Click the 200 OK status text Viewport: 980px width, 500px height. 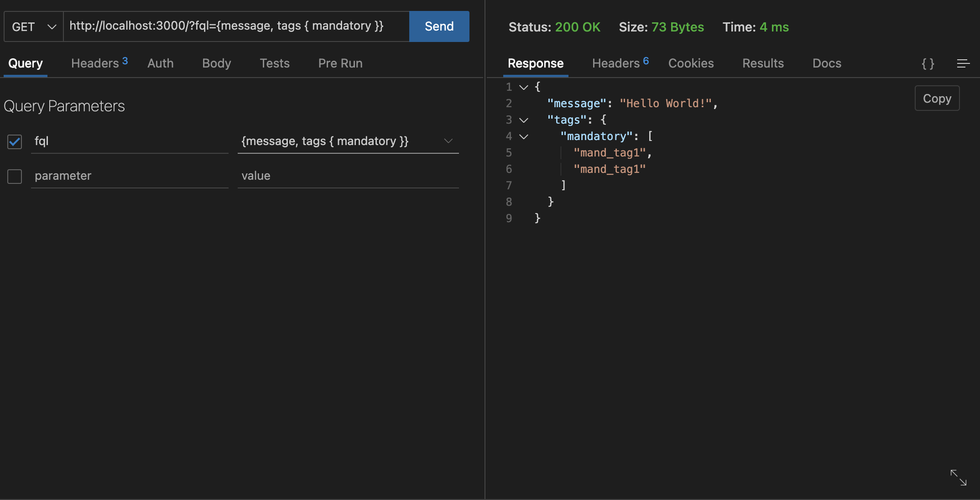[578, 27]
